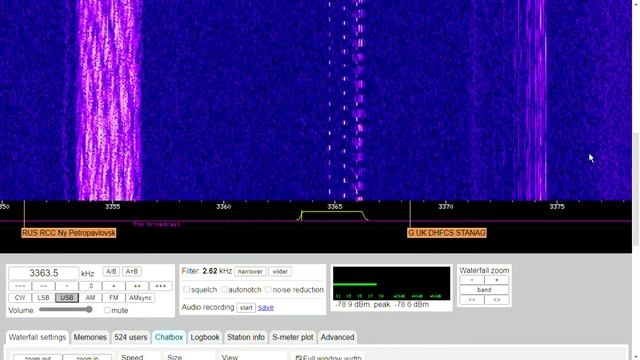The width and height of the screenshot is (640, 360).
Task: Tune down with the triple-minus button
Action: click(20, 286)
